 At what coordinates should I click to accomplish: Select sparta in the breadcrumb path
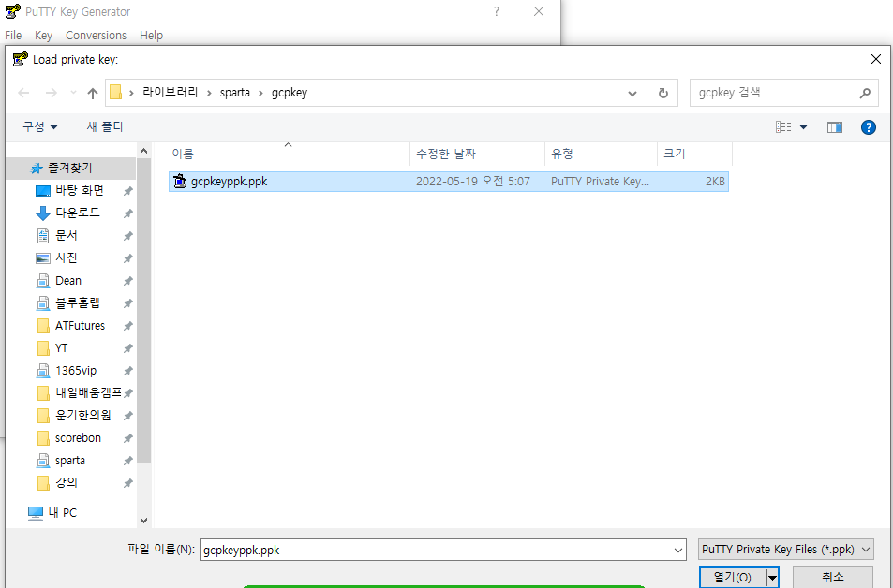click(234, 92)
